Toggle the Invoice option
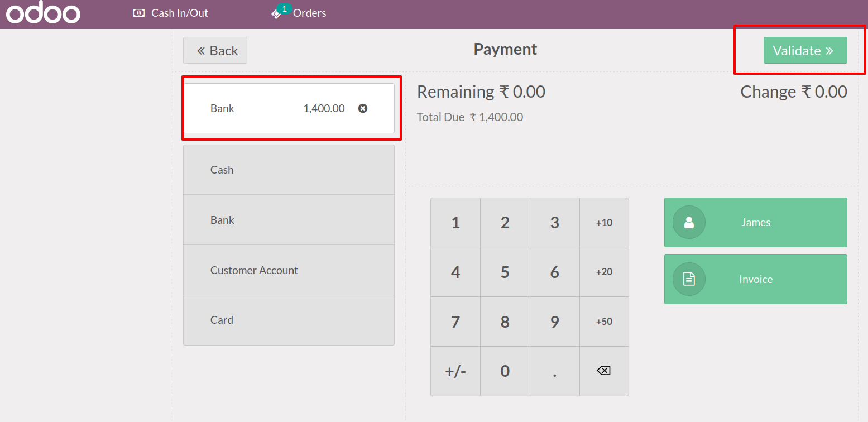Viewport: 868px width, 422px height. [x=755, y=279]
